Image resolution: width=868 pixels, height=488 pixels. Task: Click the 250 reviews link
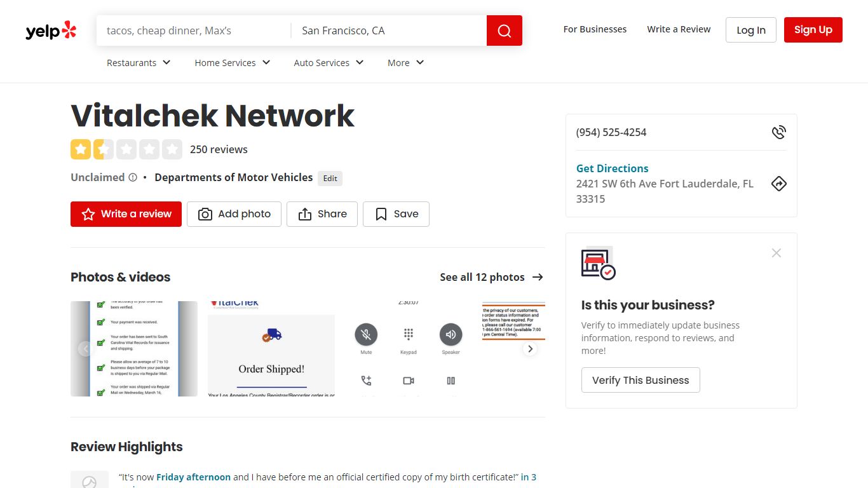tap(219, 149)
